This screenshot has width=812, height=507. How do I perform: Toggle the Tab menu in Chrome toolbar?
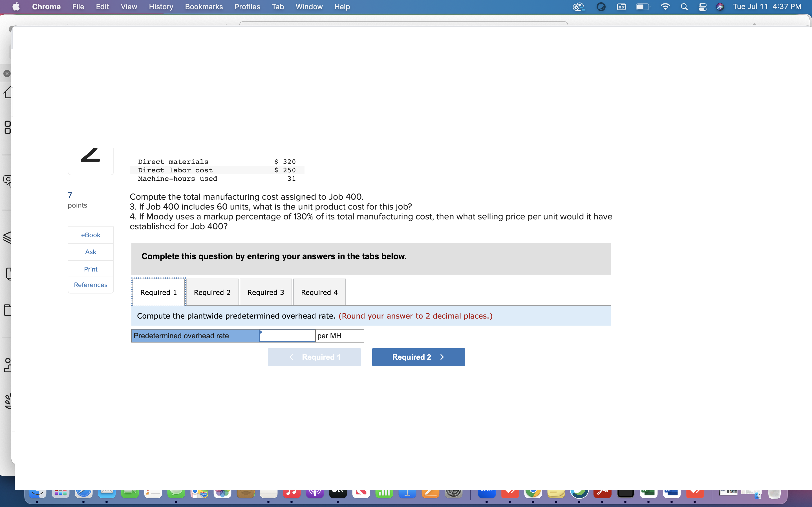(x=277, y=6)
